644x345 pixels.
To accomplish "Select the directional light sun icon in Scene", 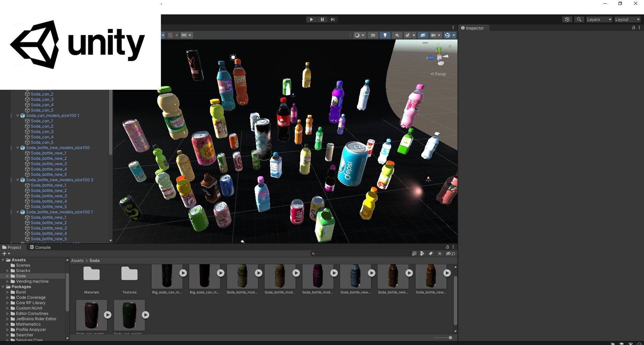I will 233,57.
